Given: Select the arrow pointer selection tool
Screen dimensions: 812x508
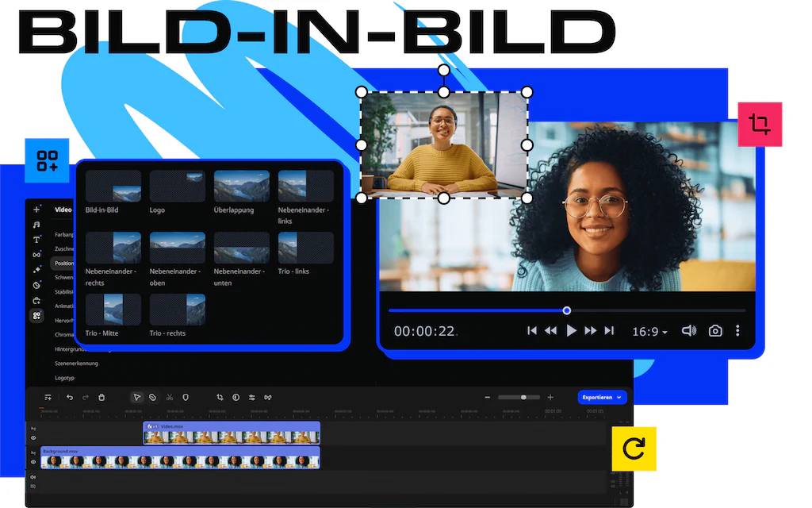Looking at the screenshot, I should [x=136, y=397].
